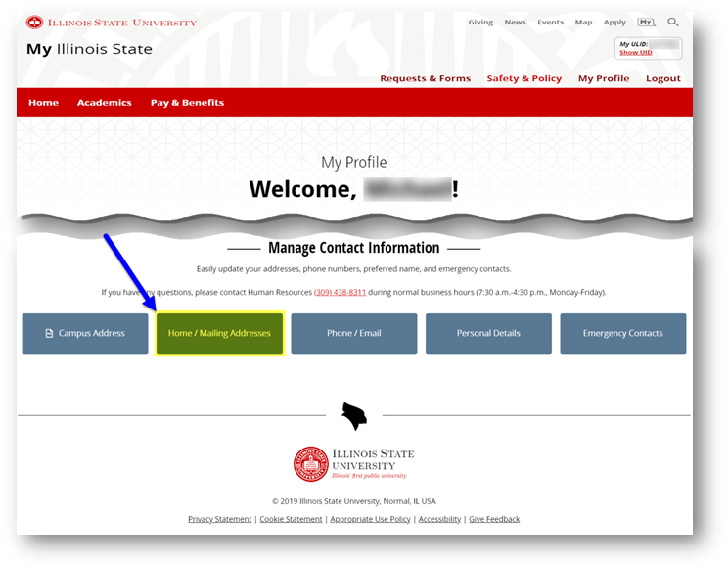Click Give Feedback link
This screenshot has width=728, height=568.
494,519
